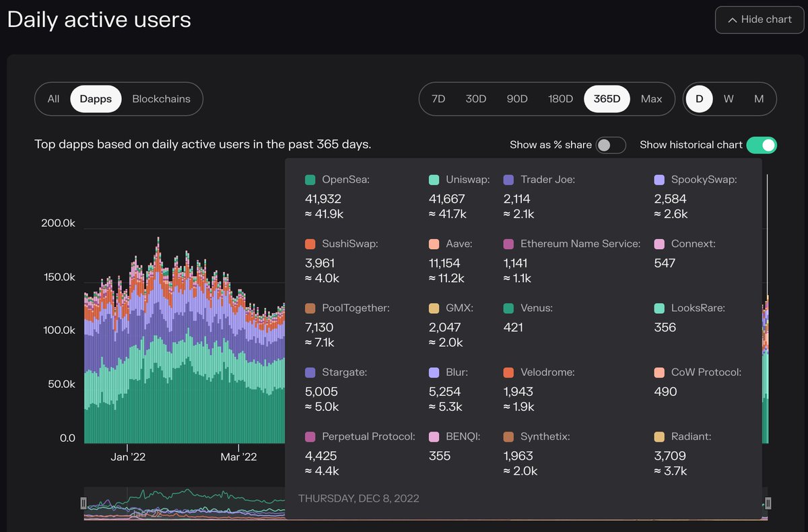The width and height of the screenshot is (808, 532).
Task: Select the All filter tab
Action: [53, 99]
